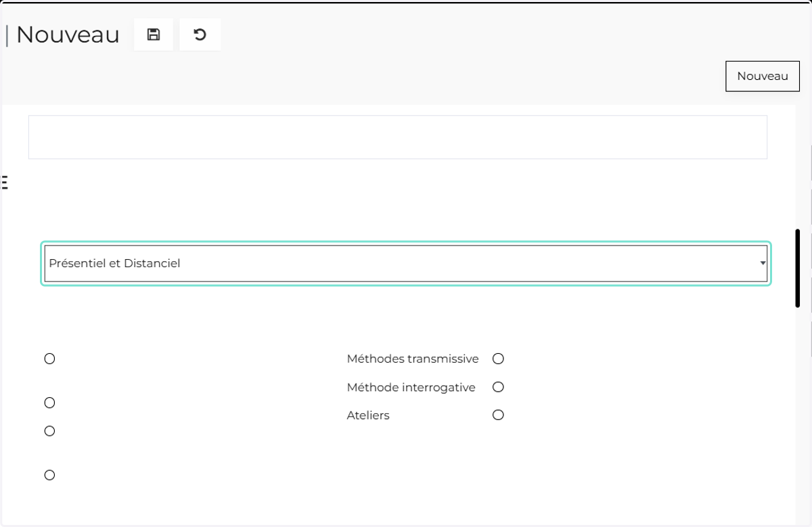Select the Ateliers radio button

(x=498, y=415)
